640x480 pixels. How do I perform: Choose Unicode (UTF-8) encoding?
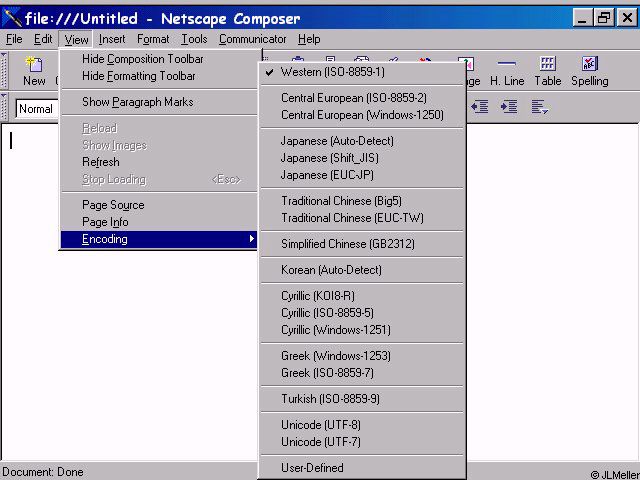click(362, 425)
